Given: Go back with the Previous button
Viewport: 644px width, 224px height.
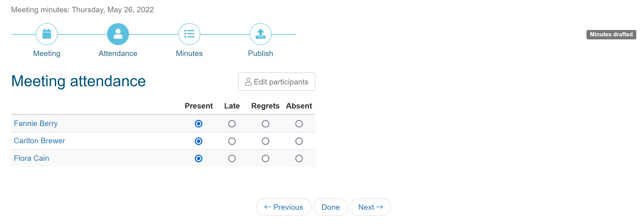Looking at the screenshot, I should pyautogui.click(x=283, y=207).
